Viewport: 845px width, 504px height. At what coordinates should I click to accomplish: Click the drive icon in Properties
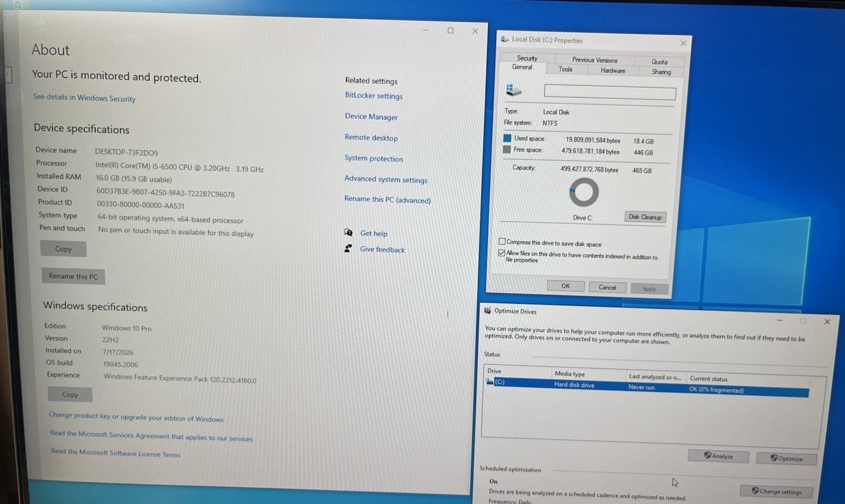[513, 90]
